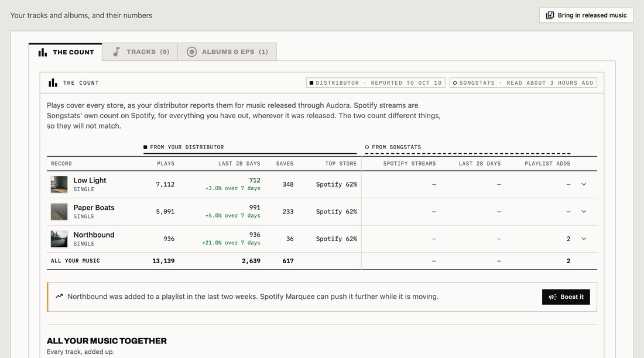The height and width of the screenshot is (358, 644).
Task: Click the Top Store column header
Action: click(x=341, y=163)
